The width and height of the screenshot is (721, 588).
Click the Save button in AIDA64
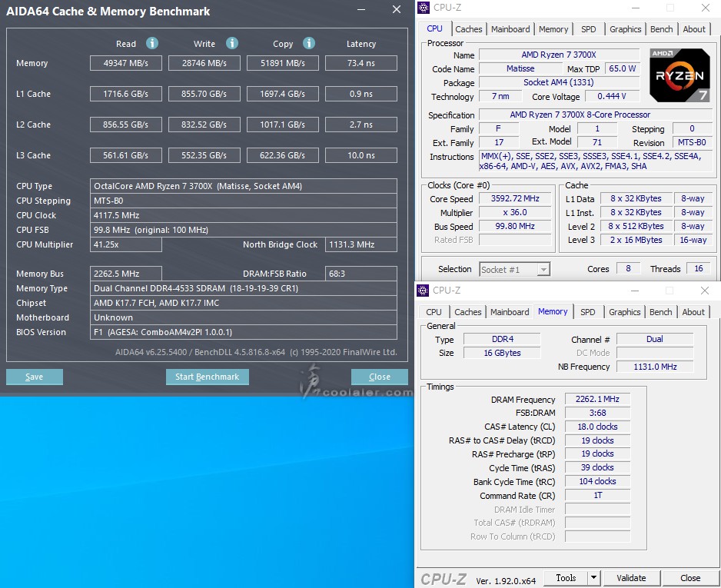34,377
